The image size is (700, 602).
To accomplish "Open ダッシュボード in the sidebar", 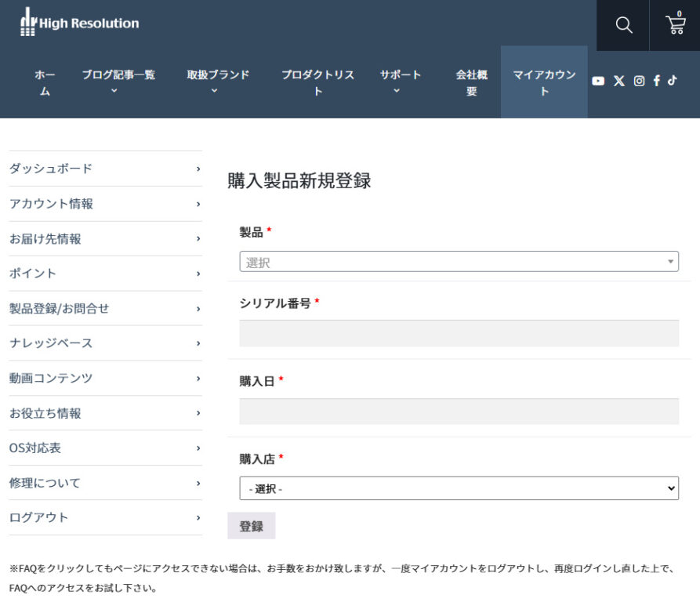I will point(104,169).
